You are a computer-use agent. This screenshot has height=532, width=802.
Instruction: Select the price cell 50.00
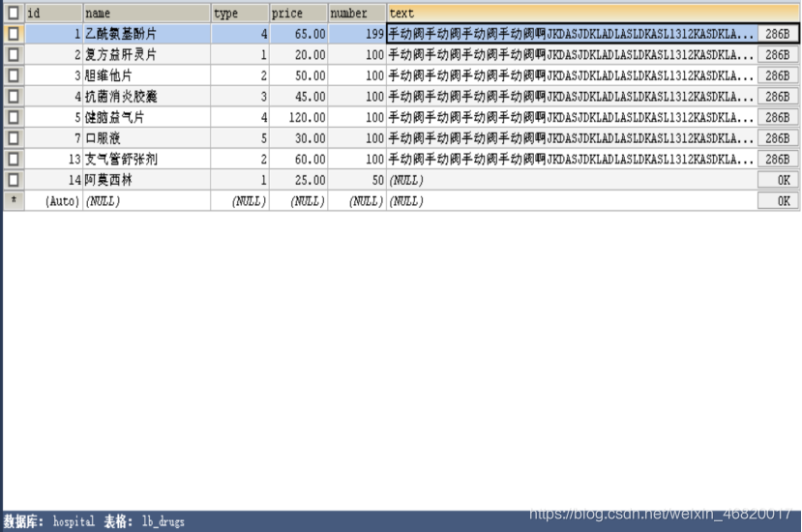(298, 75)
